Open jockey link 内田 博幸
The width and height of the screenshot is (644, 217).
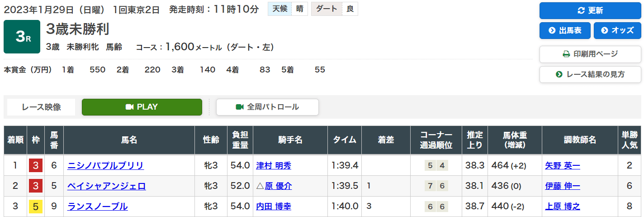pos(274,207)
